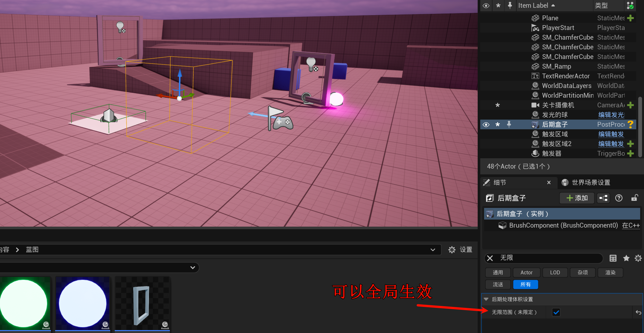The image size is (644, 333).
Task: Select the green glowing sphere asset thumbnail
Action: tap(24, 303)
